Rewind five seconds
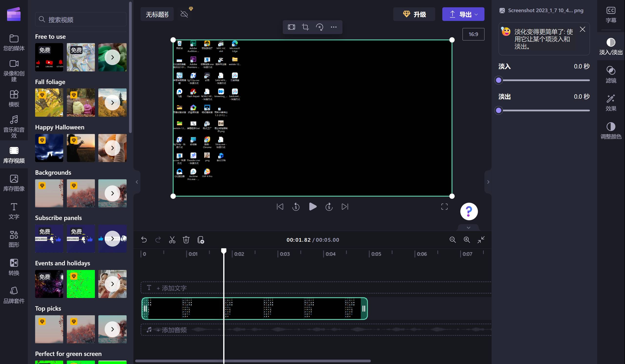 tap(296, 207)
